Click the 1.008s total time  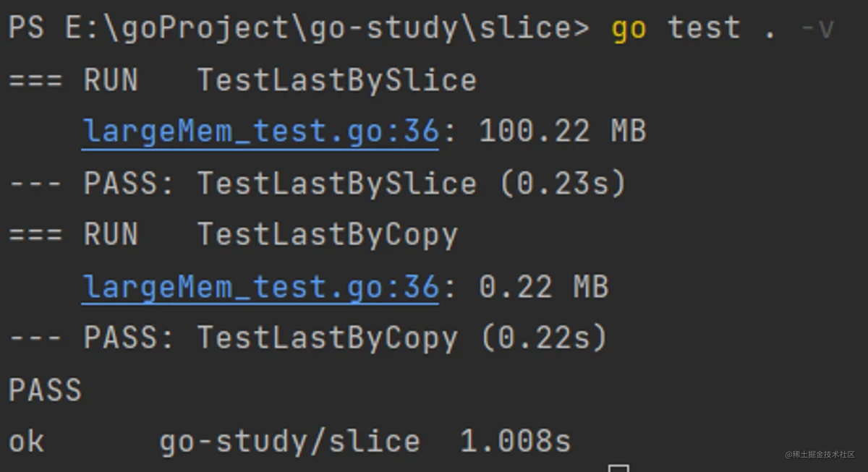click(515, 442)
